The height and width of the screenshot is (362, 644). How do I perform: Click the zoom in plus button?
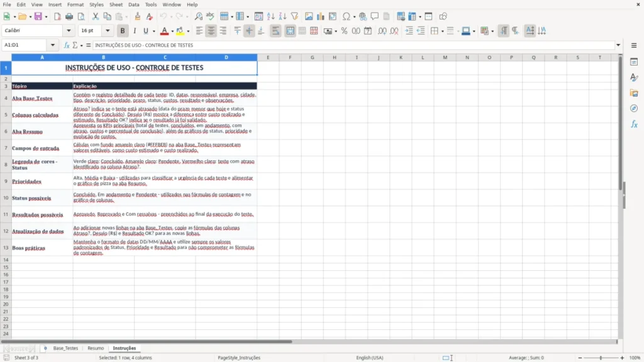click(622, 358)
